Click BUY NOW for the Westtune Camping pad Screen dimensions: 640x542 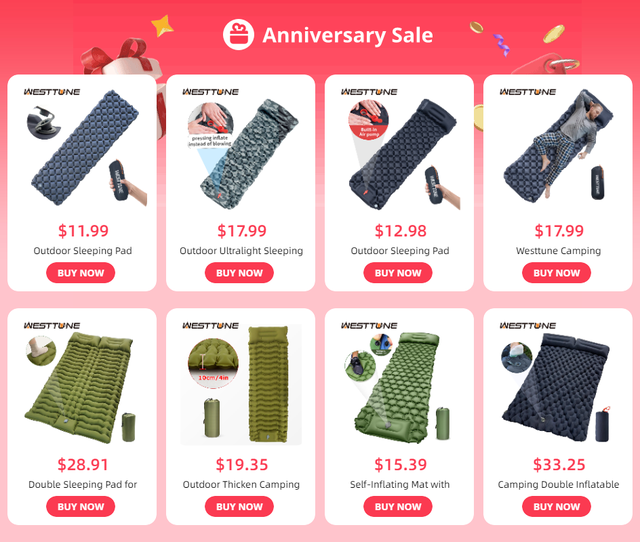click(557, 273)
